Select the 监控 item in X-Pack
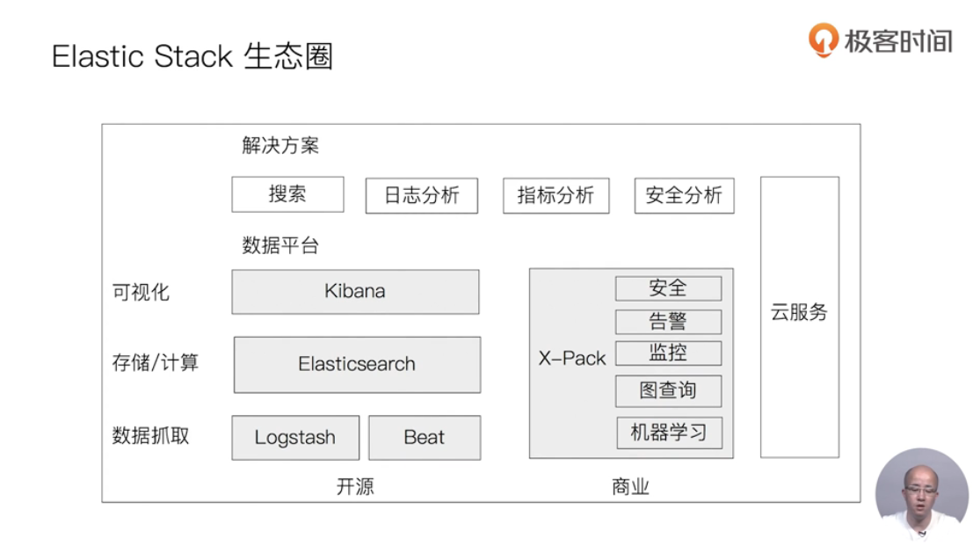The width and height of the screenshot is (980, 553). coord(668,353)
